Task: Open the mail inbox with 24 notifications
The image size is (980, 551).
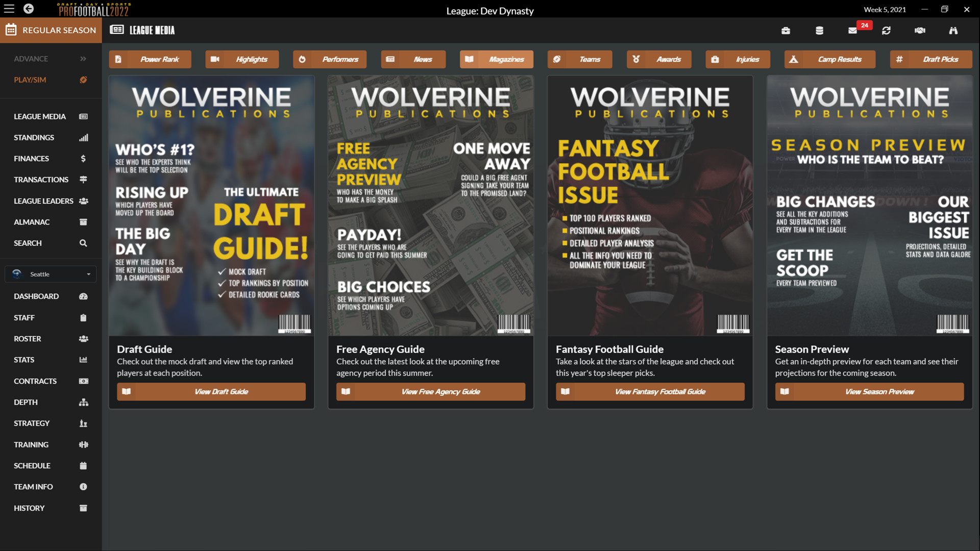Action: [x=852, y=31]
